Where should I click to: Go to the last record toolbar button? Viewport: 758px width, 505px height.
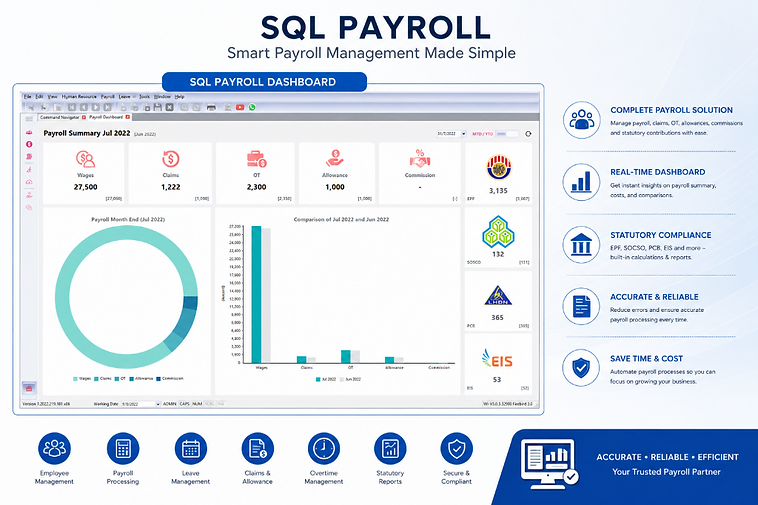tap(107, 107)
